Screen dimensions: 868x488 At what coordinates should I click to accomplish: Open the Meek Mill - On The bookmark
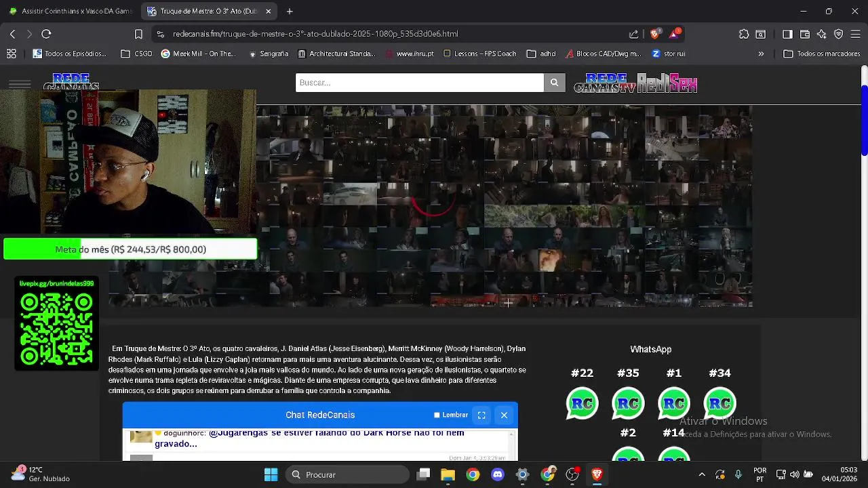coord(198,54)
